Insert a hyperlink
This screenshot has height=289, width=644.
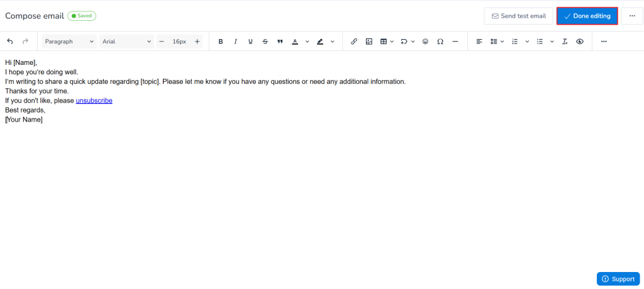[x=353, y=42]
